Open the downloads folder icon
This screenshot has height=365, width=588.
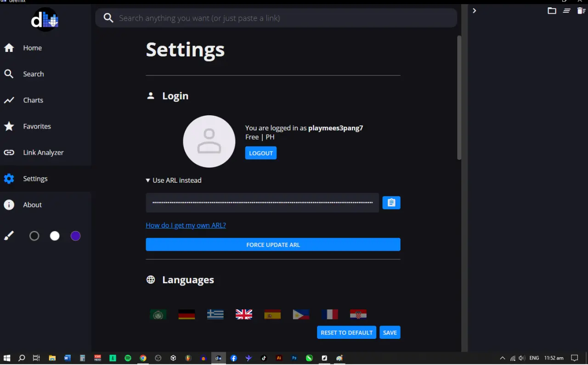(552, 11)
